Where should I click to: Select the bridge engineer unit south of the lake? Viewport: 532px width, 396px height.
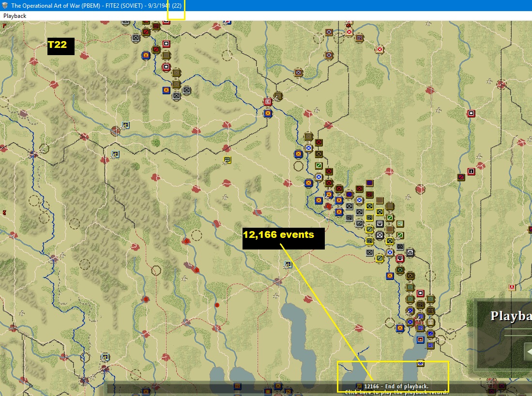click(x=420, y=363)
